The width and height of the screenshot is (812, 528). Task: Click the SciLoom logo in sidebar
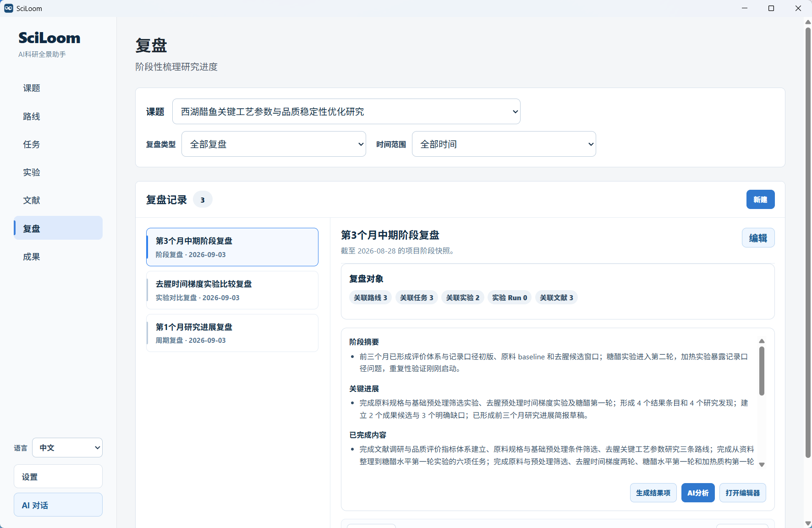tap(49, 38)
